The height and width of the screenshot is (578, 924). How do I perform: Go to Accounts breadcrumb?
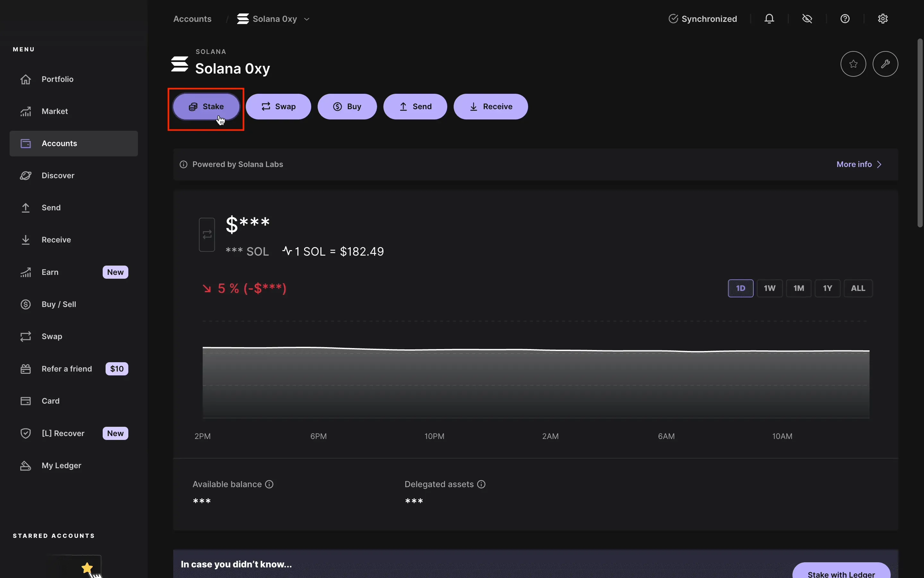pos(193,19)
